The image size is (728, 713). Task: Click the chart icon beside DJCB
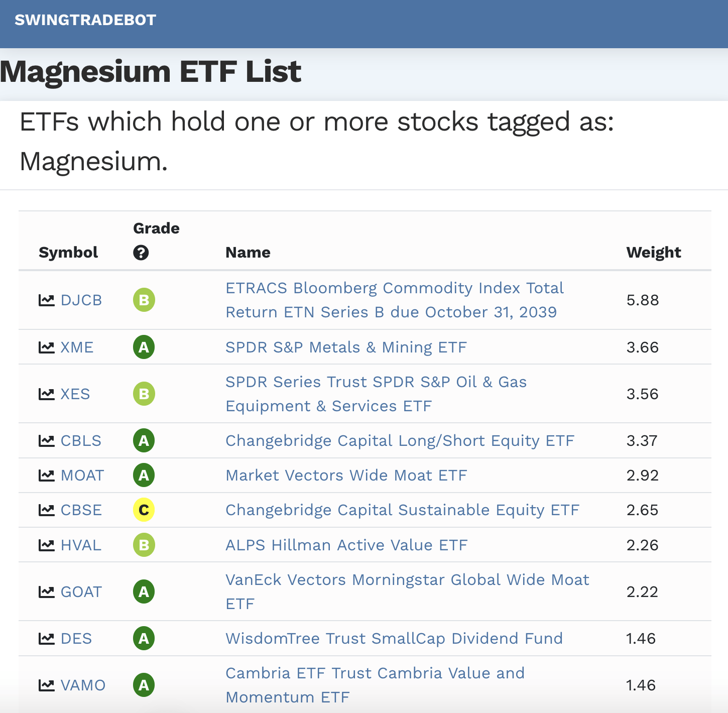[47, 300]
